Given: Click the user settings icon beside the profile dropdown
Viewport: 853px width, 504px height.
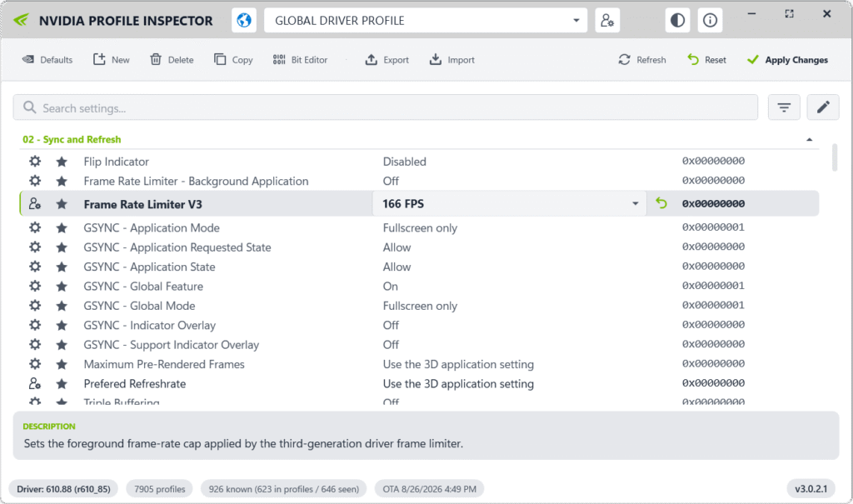Looking at the screenshot, I should pos(607,21).
